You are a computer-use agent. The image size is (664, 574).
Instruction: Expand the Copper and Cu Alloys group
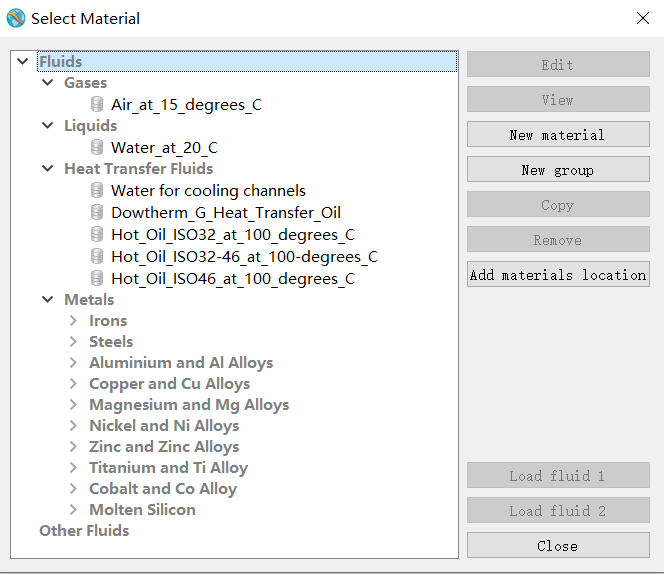point(73,384)
